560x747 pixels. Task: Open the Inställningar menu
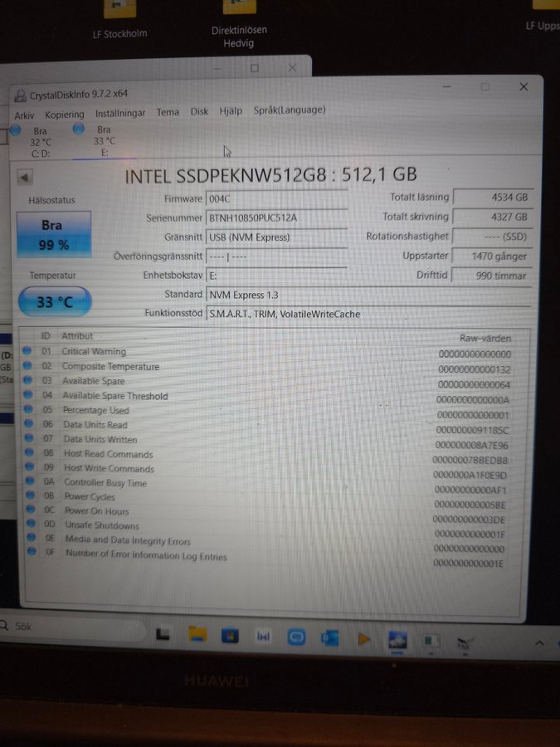tap(120, 113)
